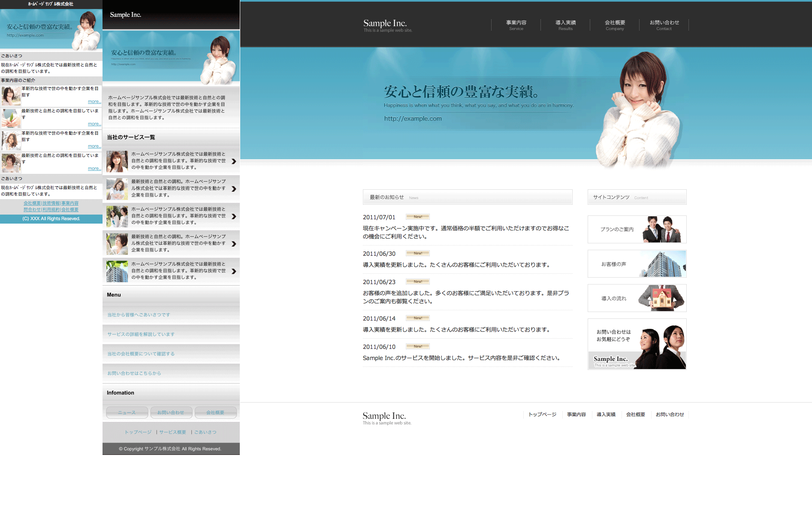Open 事業内容 Service in the top navigation
This screenshot has width=812, height=515.
(516, 25)
